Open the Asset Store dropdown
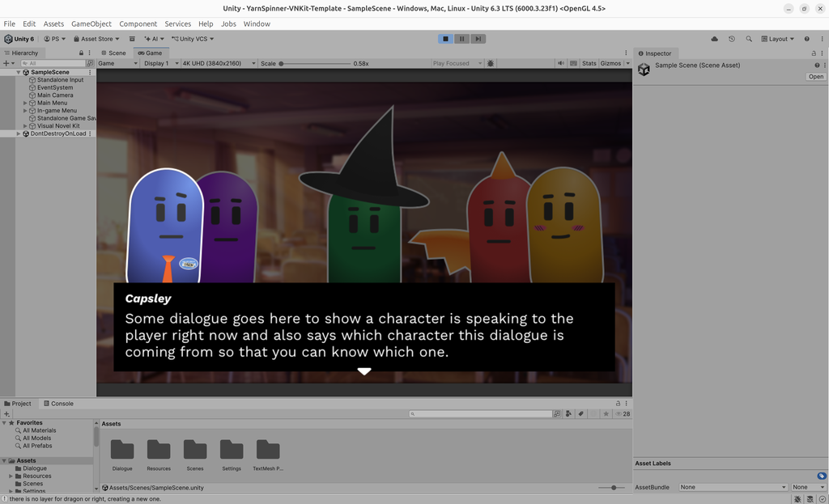The image size is (829, 504). [97, 39]
